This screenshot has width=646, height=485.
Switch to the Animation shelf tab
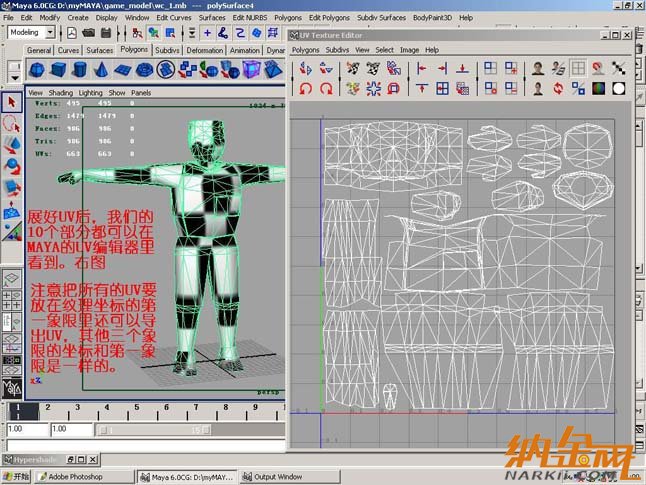tap(245, 50)
